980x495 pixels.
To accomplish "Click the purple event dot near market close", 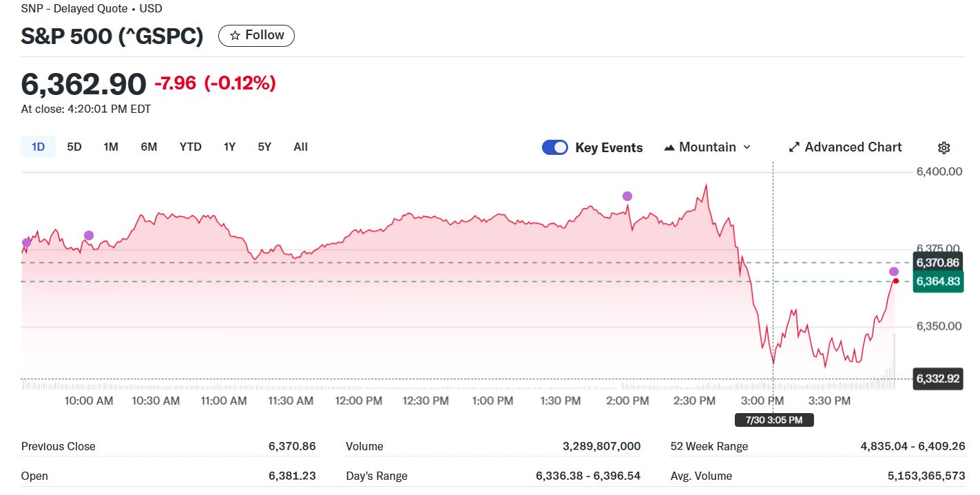I will 894,271.
